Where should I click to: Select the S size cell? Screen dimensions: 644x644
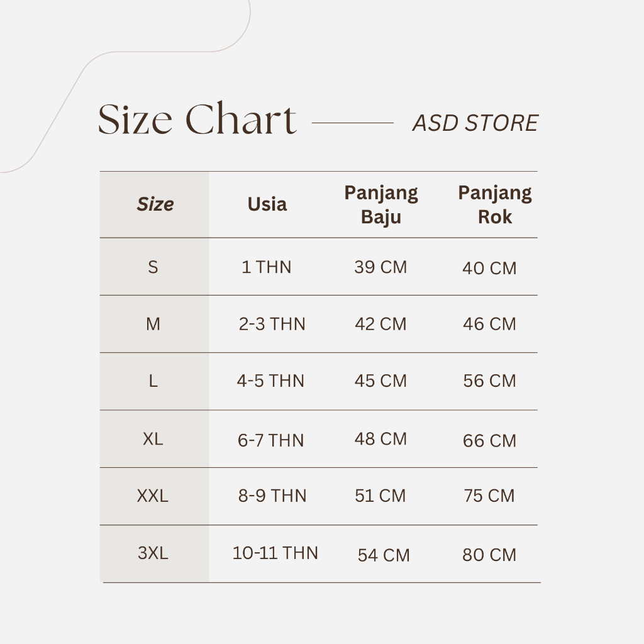[153, 267]
